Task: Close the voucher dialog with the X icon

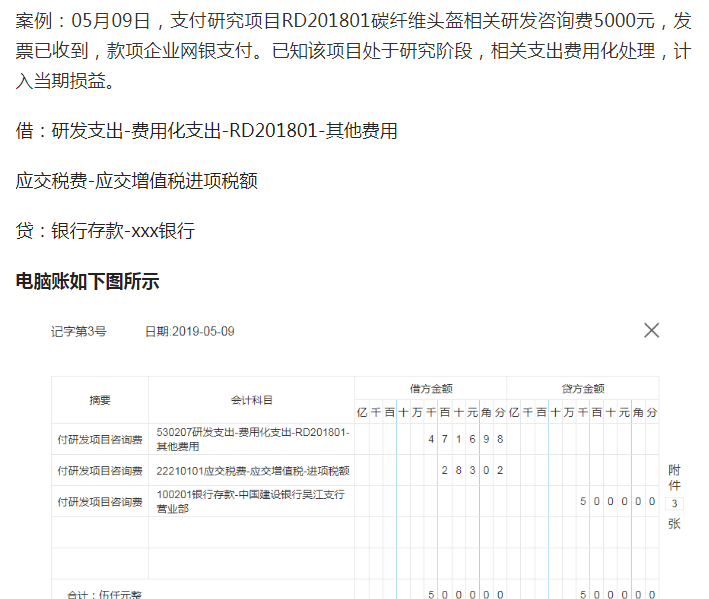Action: (651, 330)
